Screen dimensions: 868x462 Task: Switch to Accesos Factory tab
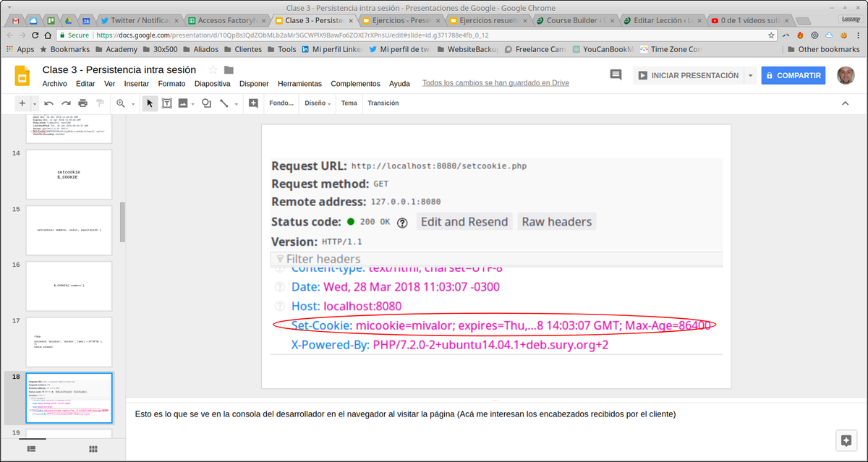(226, 20)
